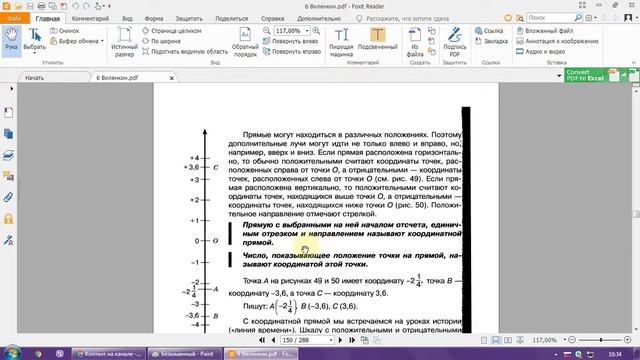Image resolution: width=640 pixels, height=360 pixels.
Task: Create PDF From File (Из файла)
Action: click(x=415, y=42)
